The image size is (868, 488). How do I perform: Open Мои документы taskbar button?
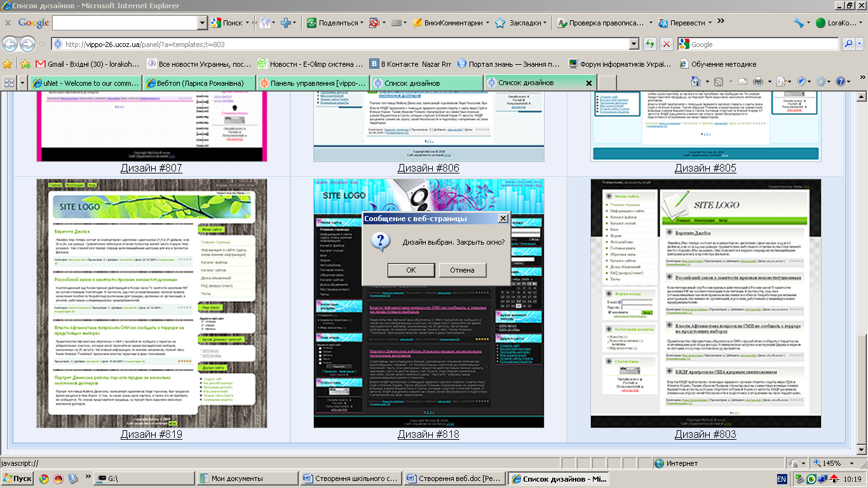coord(247,478)
